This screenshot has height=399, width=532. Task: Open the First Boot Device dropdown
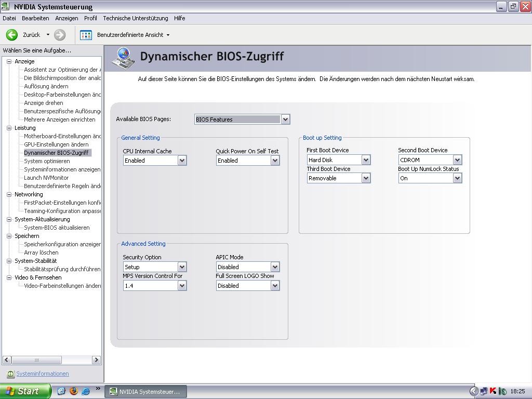pos(366,160)
